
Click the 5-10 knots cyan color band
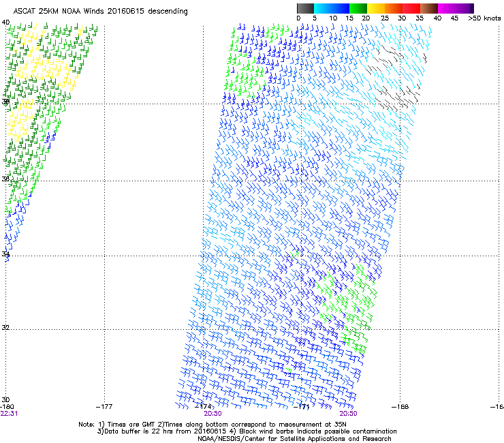click(322, 8)
